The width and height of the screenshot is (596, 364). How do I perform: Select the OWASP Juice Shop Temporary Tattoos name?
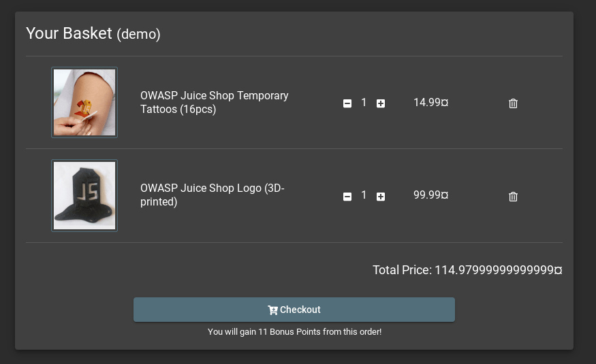(214, 102)
